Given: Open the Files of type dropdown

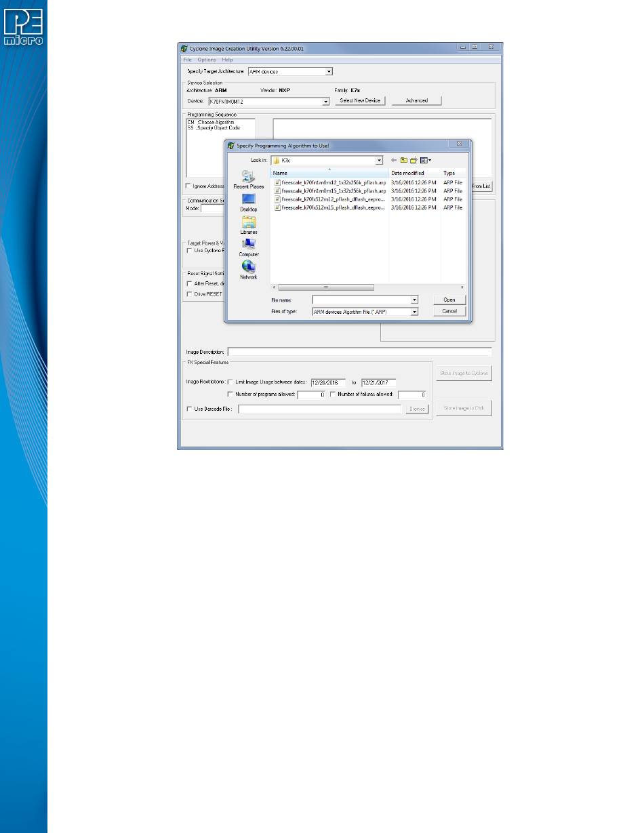Looking at the screenshot, I should click(414, 312).
